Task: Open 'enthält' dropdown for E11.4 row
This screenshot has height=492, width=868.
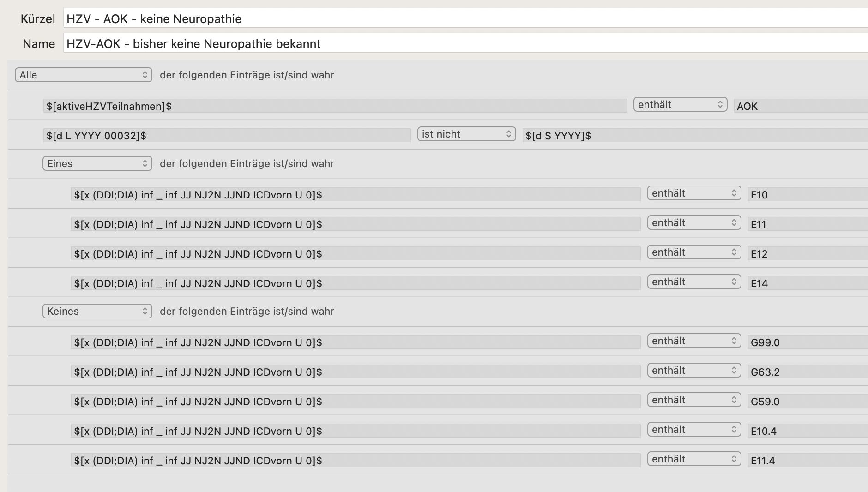Action: (694, 459)
